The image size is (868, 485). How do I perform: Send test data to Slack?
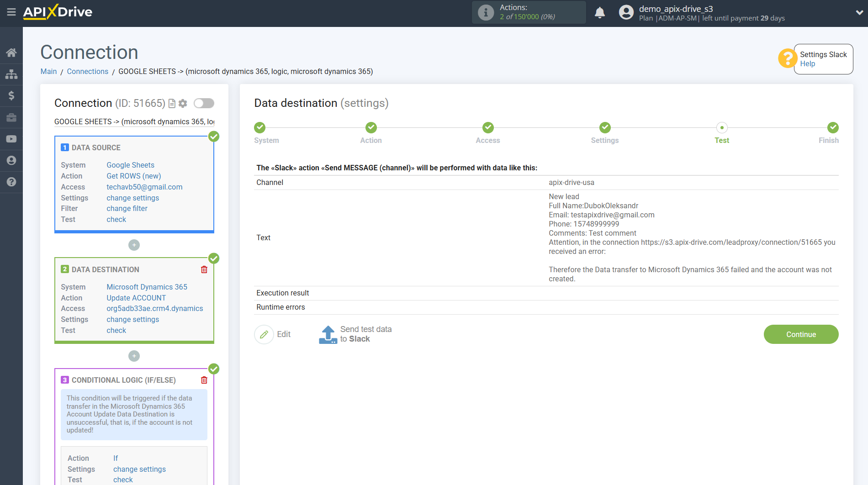[x=355, y=334]
